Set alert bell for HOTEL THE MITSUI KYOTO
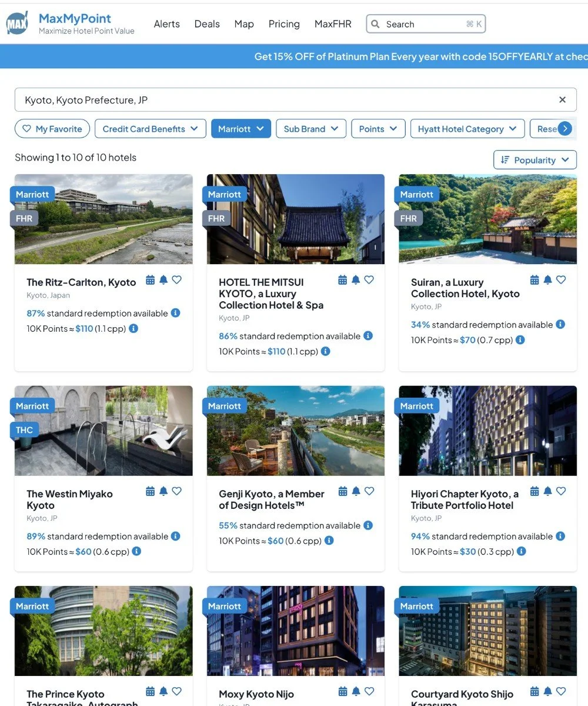This screenshot has height=706, width=588. click(356, 280)
